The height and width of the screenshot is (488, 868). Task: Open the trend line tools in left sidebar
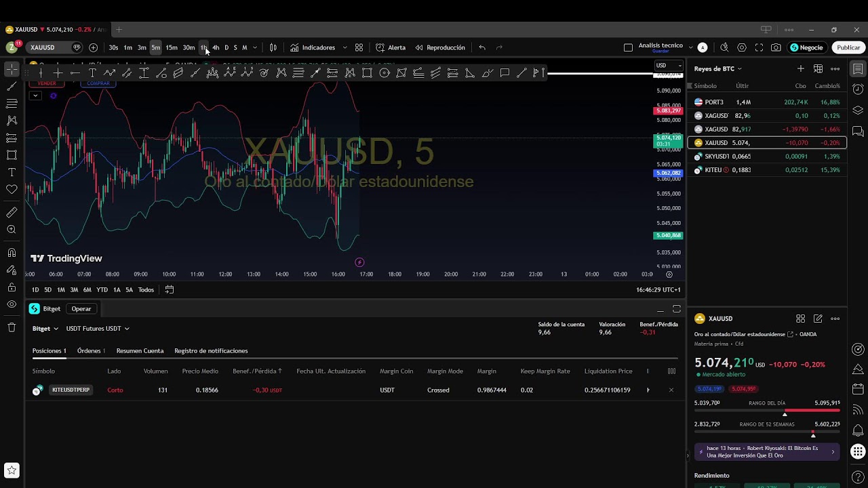12,87
